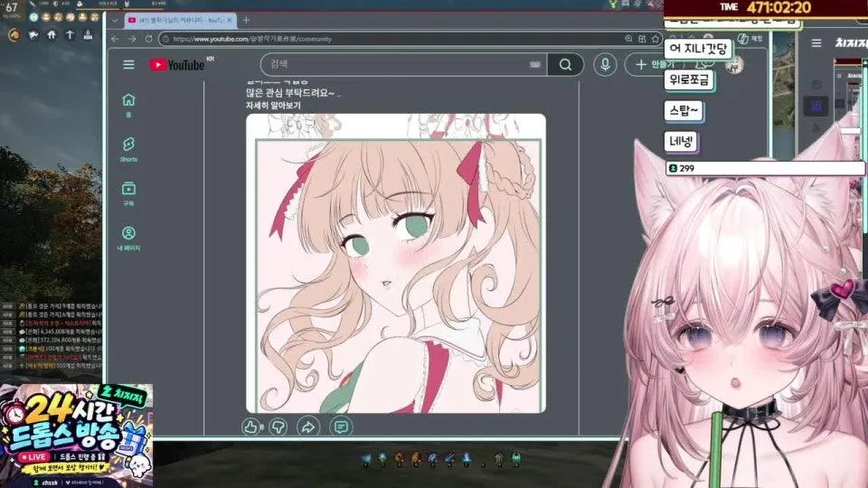
Task: Open Shorts in YouTube sidebar
Action: [128, 149]
